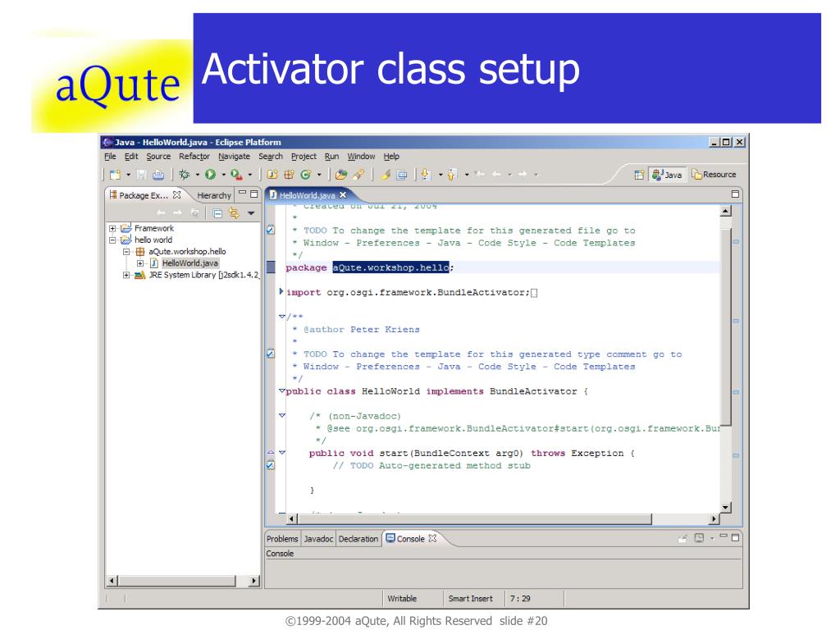Open the External Tools dropdown arrow
The image size is (840, 630).
point(249,175)
